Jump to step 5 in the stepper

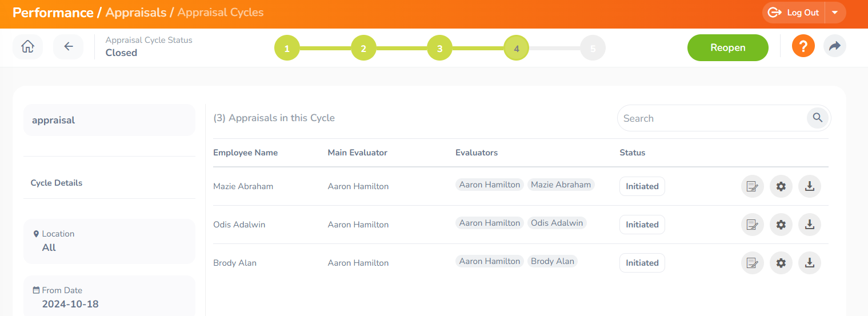point(593,49)
